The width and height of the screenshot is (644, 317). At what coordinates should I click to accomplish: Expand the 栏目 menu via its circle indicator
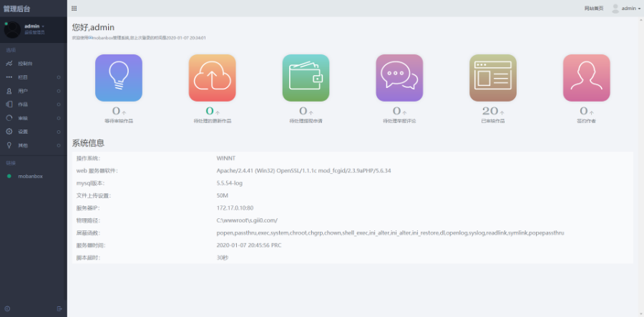(59, 77)
